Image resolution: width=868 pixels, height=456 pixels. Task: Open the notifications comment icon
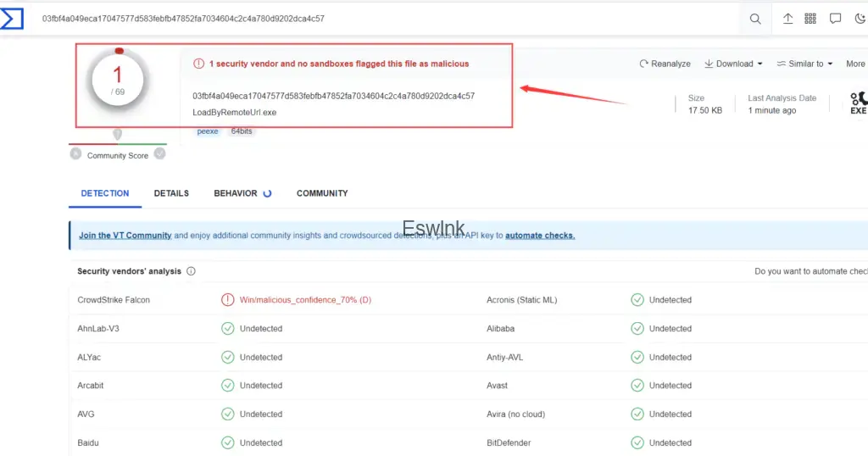[x=835, y=19]
